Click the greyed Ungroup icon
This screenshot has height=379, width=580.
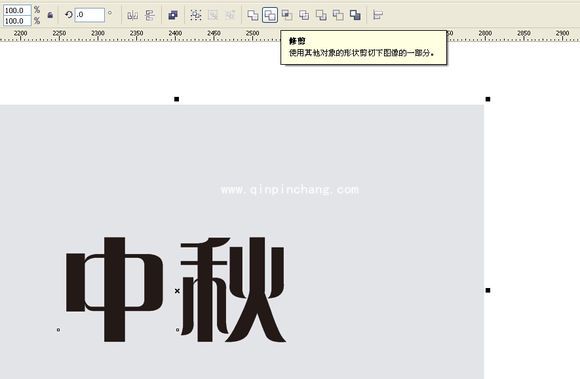(x=213, y=15)
